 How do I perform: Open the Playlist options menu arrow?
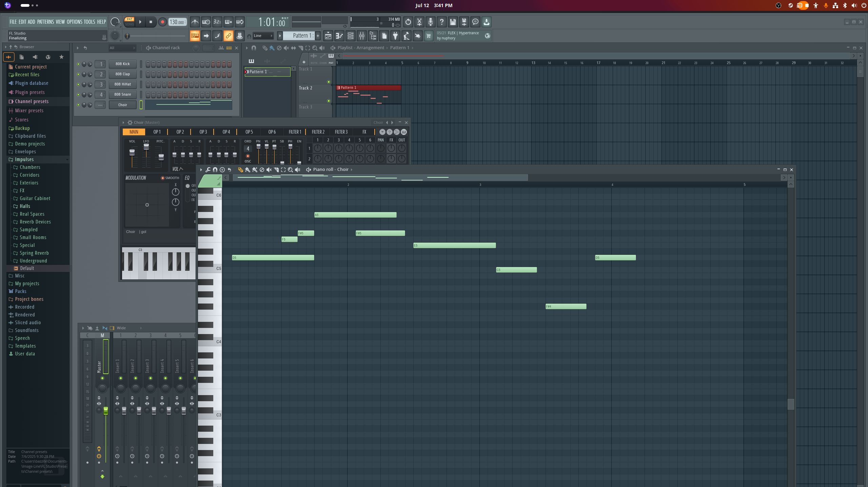tap(246, 48)
